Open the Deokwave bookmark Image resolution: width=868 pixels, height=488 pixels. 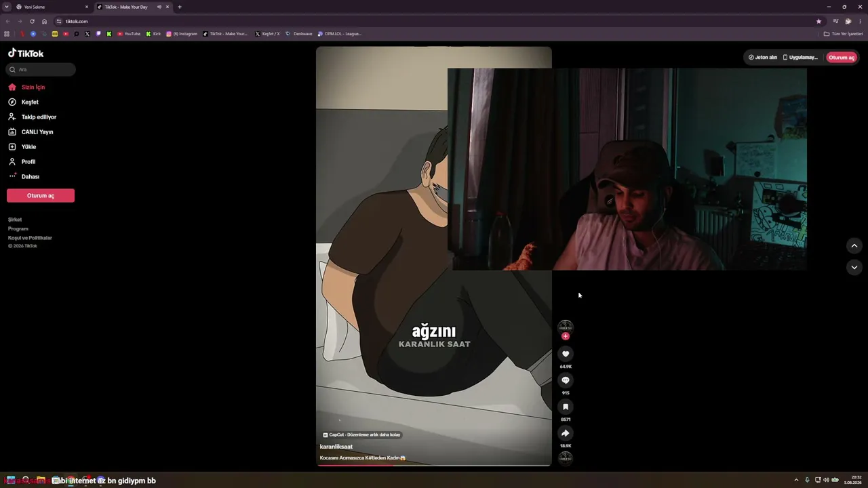(x=299, y=34)
